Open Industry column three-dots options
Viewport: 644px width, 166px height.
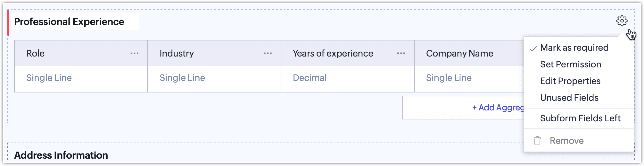(x=268, y=53)
